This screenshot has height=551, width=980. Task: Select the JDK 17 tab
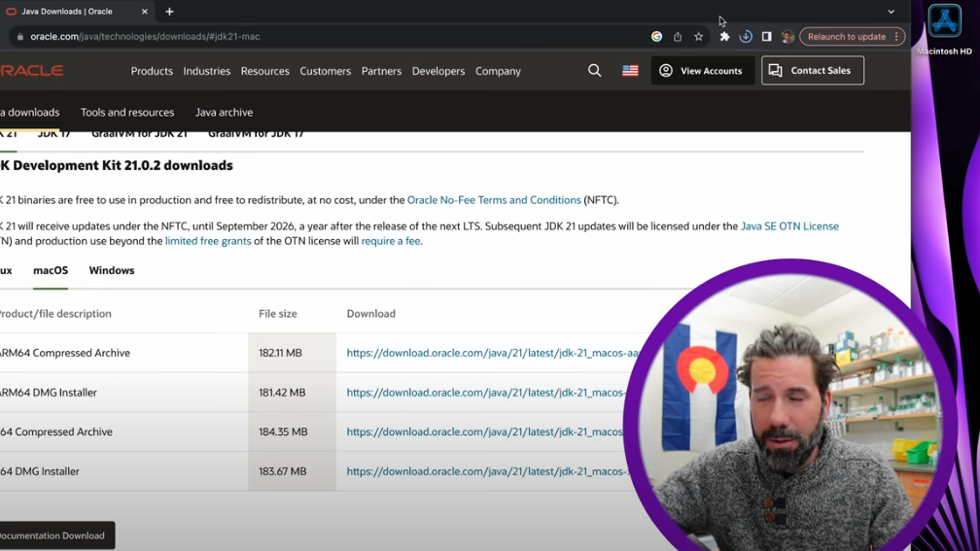coord(53,134)
